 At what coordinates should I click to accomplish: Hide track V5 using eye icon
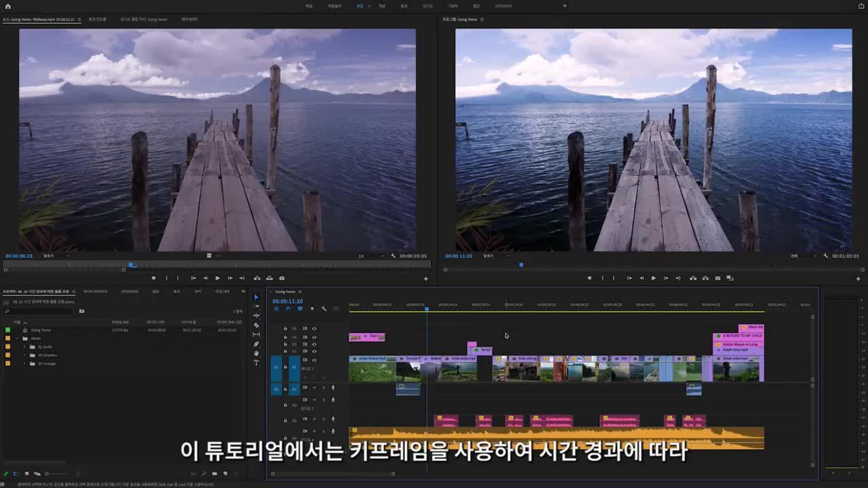point(314,328)
